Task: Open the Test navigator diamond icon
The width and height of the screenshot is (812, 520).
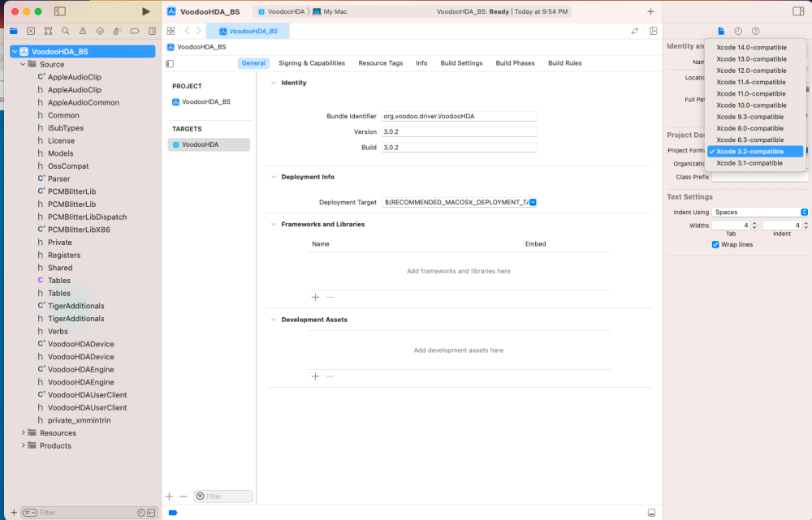Action: tap(100, 31)
